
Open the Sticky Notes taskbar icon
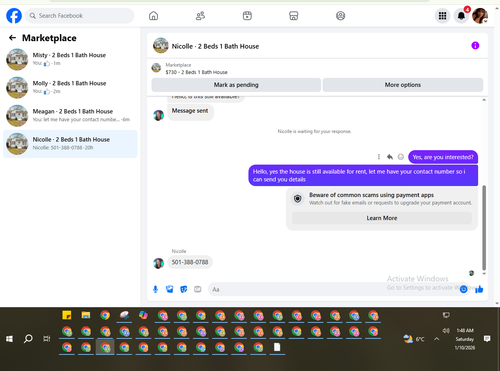pyautogui.click(x=67, y=315)
